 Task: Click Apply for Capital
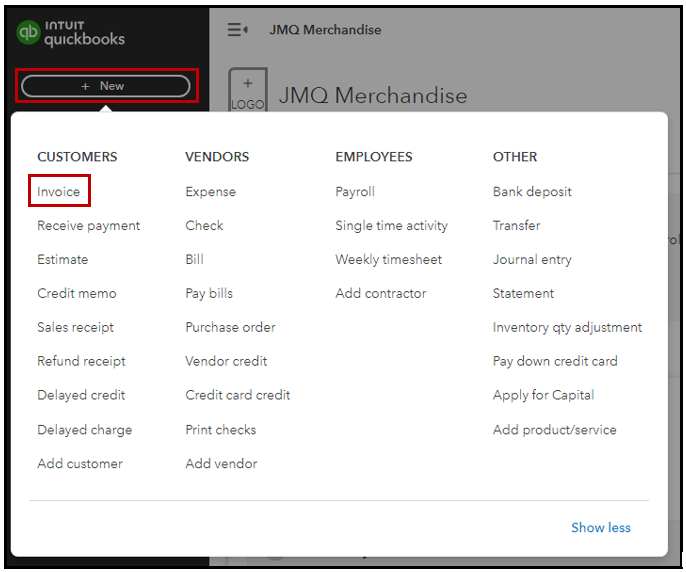coord(543,395)
